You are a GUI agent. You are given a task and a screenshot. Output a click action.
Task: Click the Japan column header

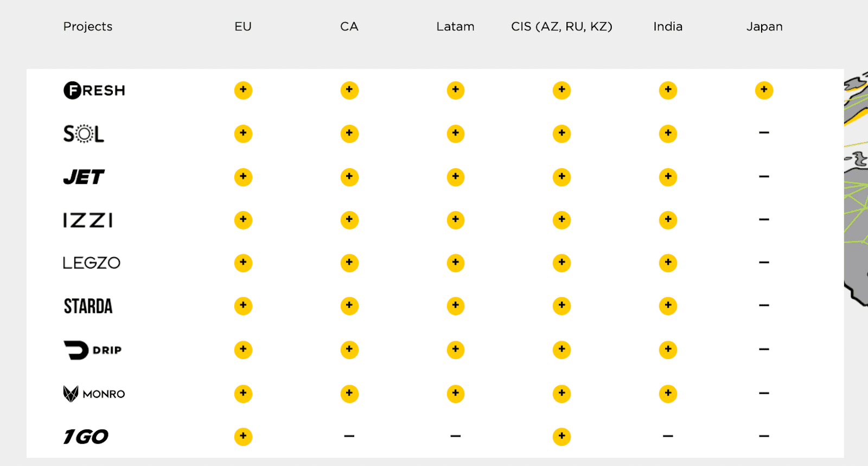764,27
